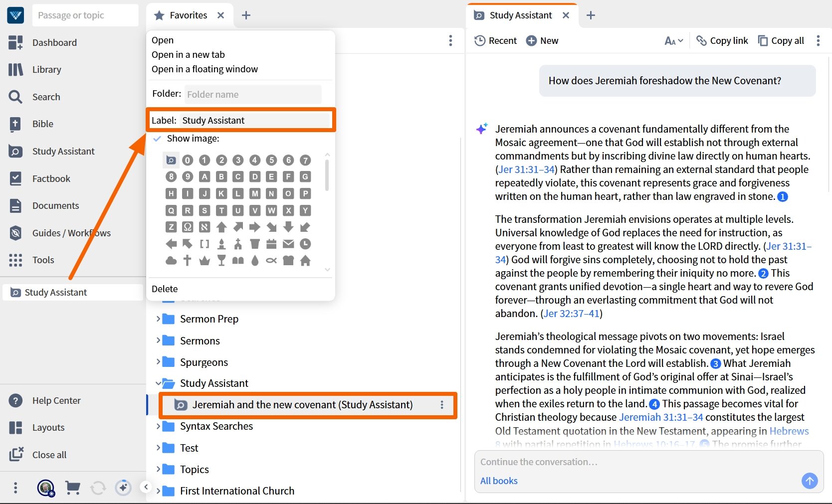Viewport: 832px width, 504px height.
Task: Pick the chalice cup icon
Action: [x=221, y=260]
